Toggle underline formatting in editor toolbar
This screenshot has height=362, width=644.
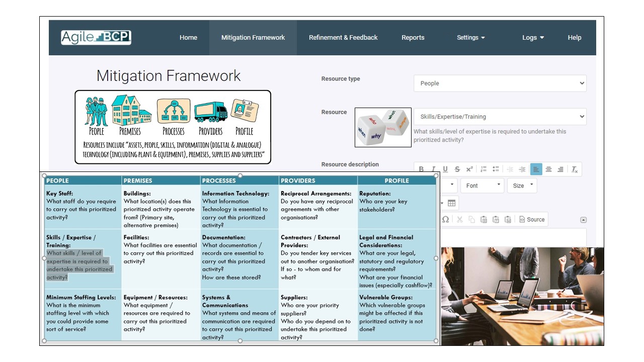click(445, 169)
